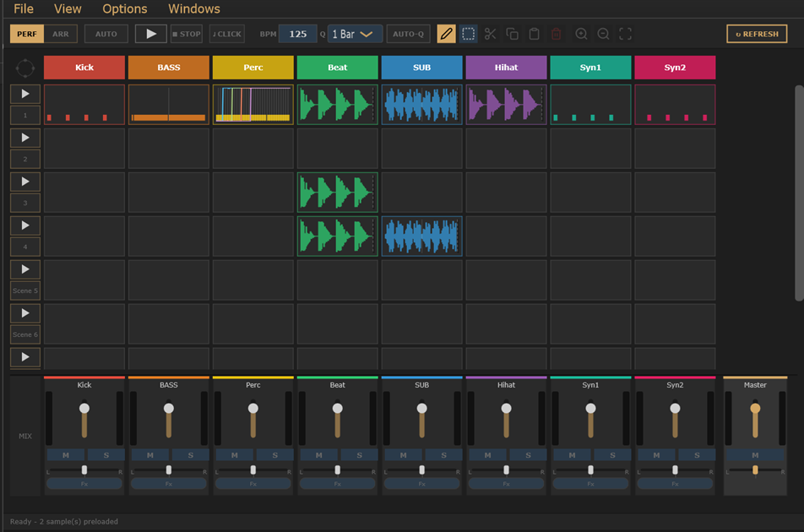The height and width of the screenshot is (532, 804).
Task: Open Fx on the Syn2 channel
Action: coord(675,483)
